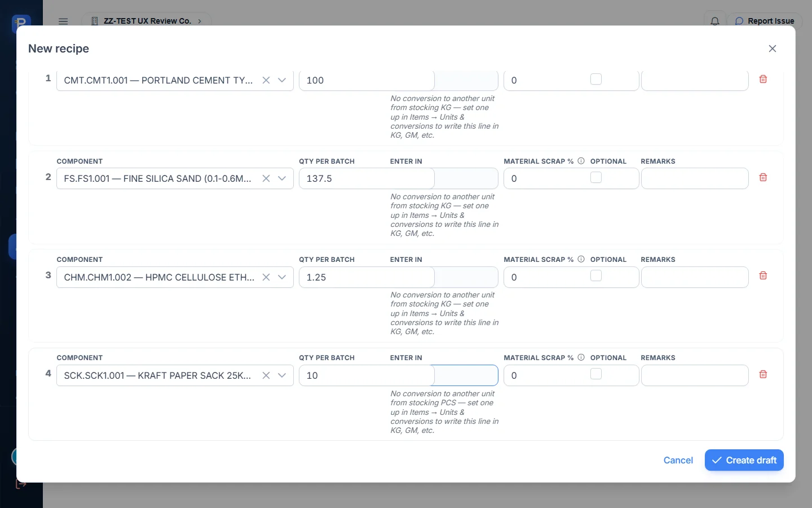The image size is (812, 508).
Task: Show Material Scrap % info in row 3
Action: pos(581,259)
